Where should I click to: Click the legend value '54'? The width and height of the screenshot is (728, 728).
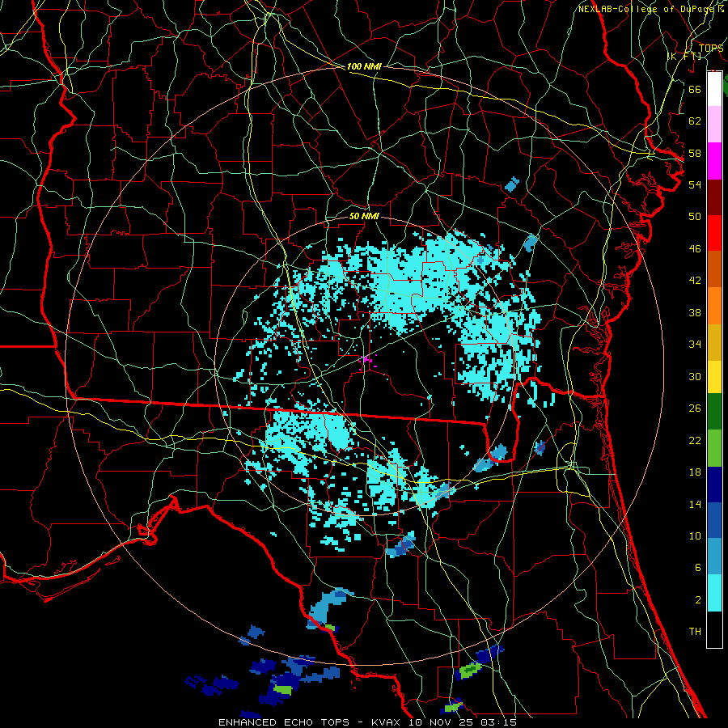(695, 184)
